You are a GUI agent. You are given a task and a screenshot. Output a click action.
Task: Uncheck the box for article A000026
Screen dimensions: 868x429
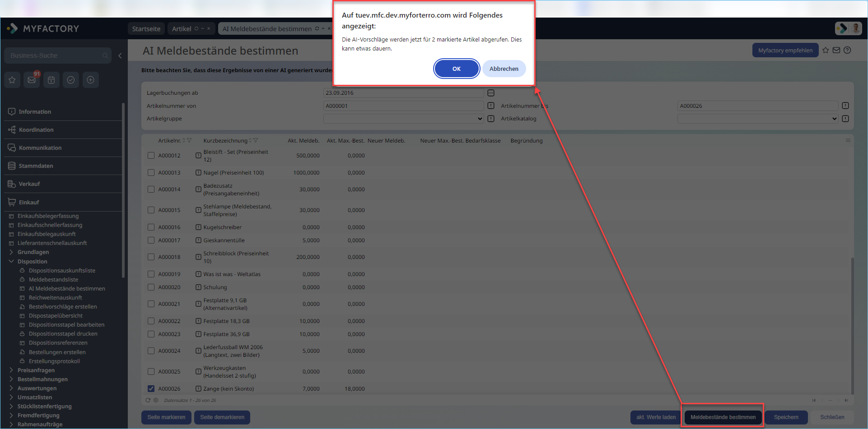151,389
